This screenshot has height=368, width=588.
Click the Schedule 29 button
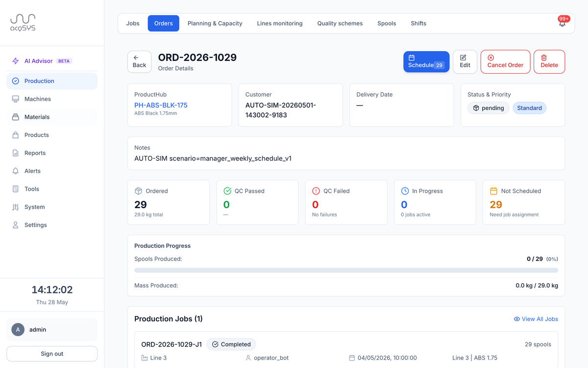click(426, 62)
